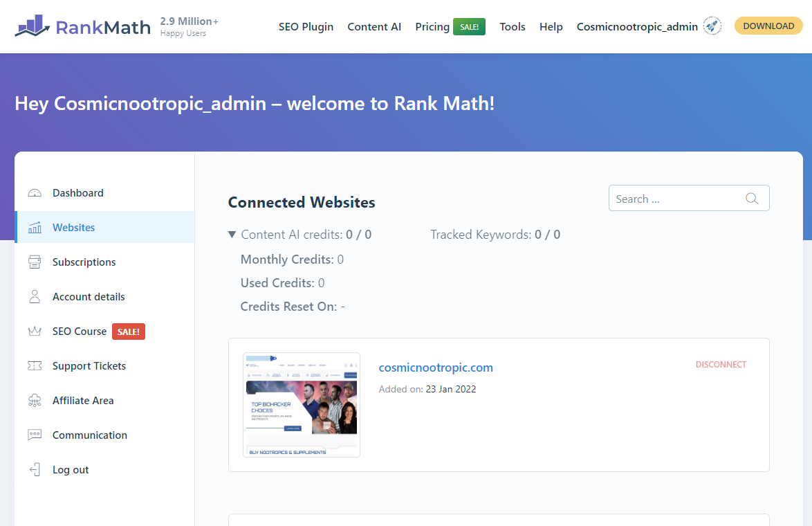Click the SEO Course crown icon

[x=35, y=331]
